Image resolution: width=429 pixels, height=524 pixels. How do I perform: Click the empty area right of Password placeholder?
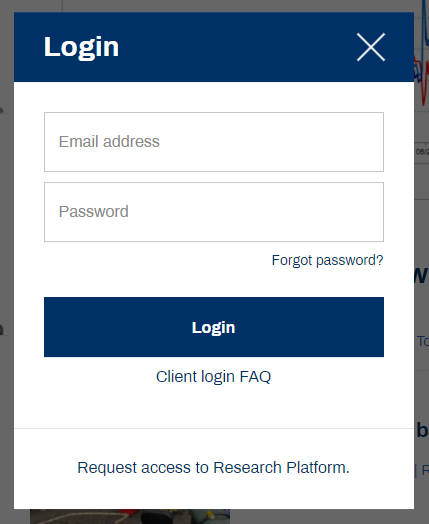[x=256, y=212]
